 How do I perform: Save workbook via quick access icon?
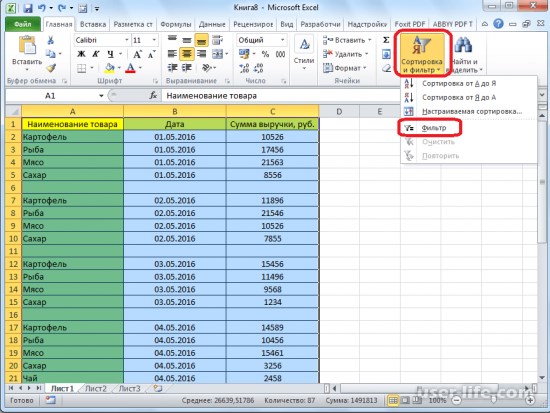point(28,8)
